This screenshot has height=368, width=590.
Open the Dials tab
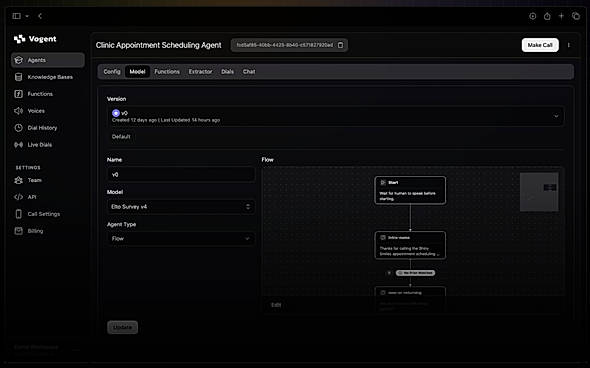(227, 71)
